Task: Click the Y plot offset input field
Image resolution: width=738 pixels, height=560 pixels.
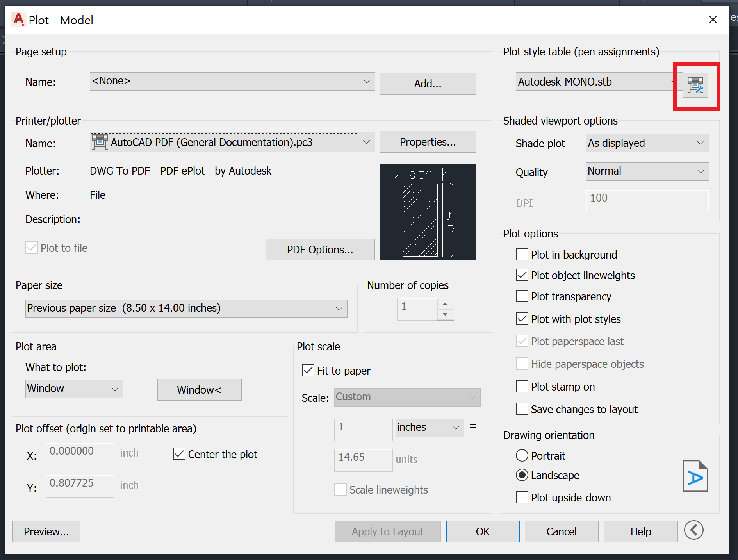Action: pyautogui.click(x=80, y=486)
